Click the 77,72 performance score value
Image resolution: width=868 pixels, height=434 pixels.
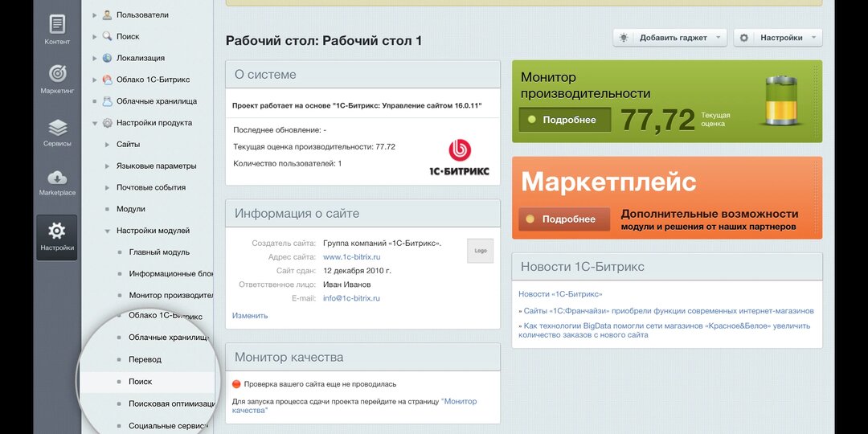[x=657, y=120]
